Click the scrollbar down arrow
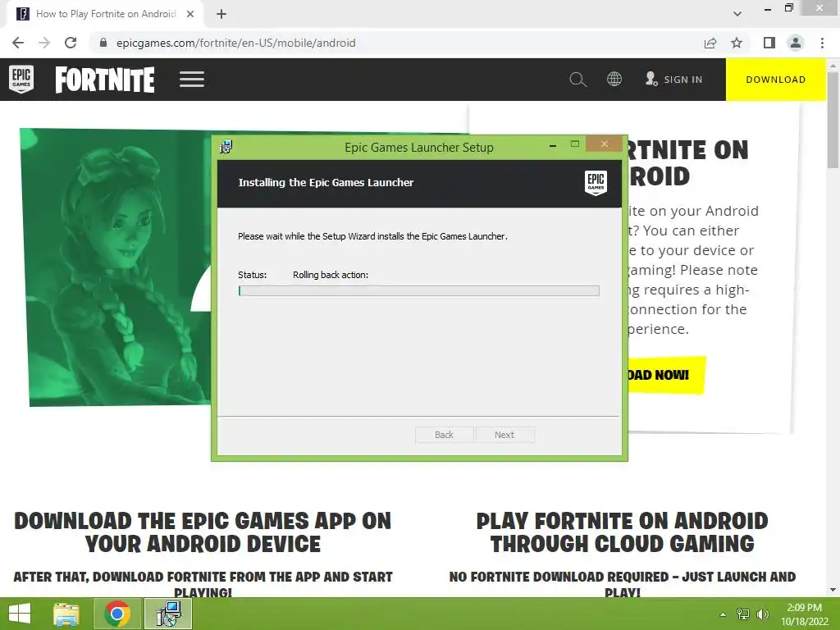The image size is (840, 630). (833, 590)
